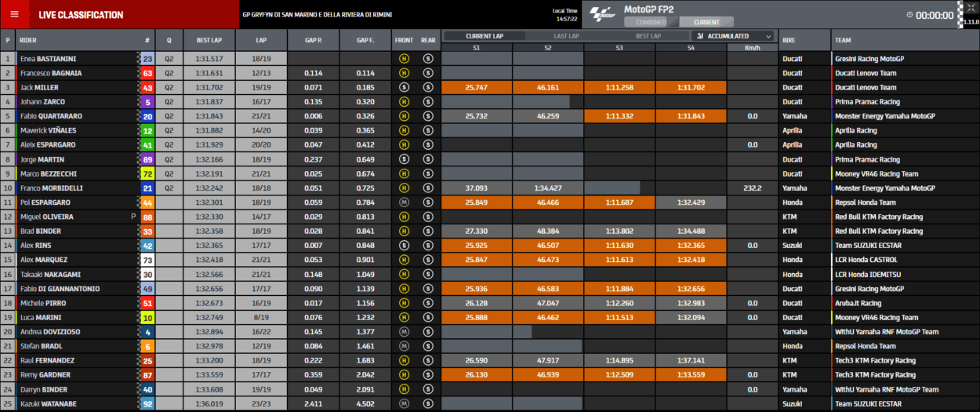Click the MotoGP logo in the header
This screenshot has width=980, height=412.
coord(602,14)
